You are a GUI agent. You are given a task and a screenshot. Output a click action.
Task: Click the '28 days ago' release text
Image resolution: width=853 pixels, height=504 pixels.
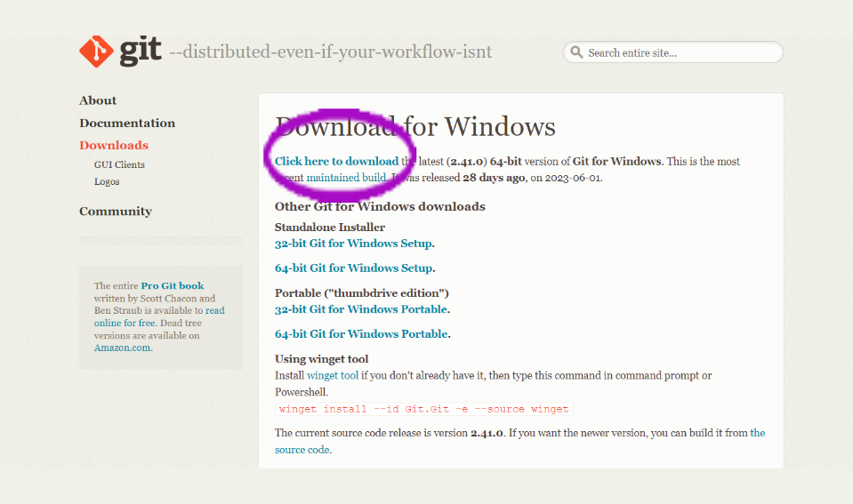coord(494,178)
